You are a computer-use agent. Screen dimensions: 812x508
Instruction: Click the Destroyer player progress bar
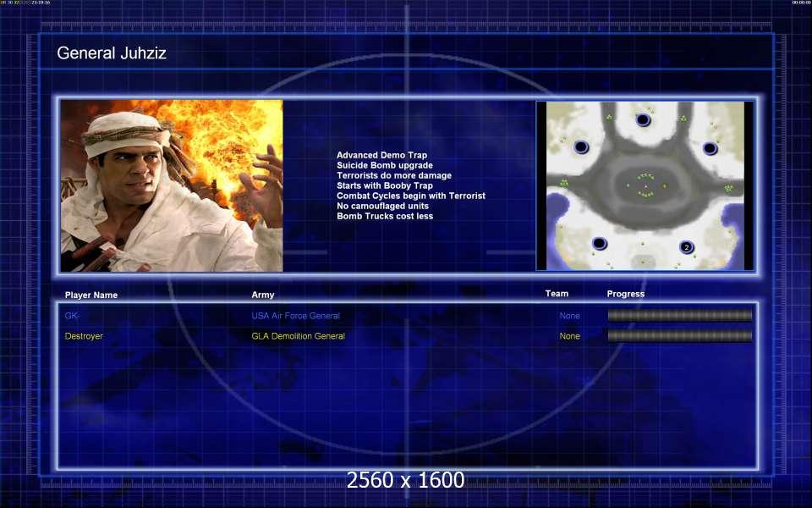[x=679, y=336]
